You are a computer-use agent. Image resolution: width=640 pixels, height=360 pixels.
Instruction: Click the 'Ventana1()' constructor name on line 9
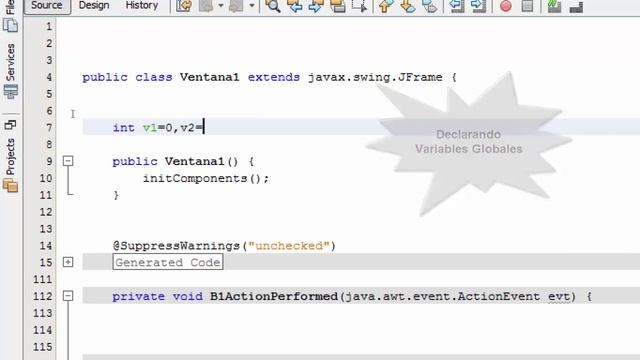pos(201,162)
